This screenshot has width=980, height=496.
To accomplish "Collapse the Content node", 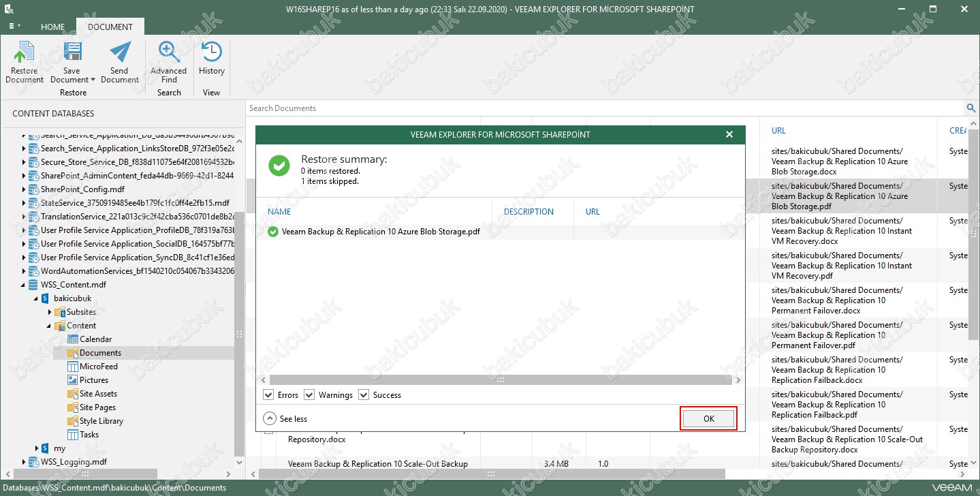I will click(x=49, y=326).
